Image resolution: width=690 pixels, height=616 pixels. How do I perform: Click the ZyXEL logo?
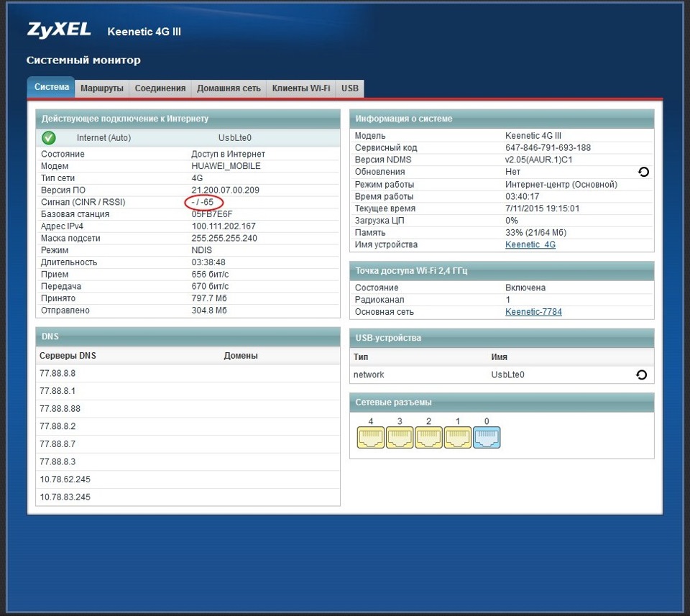[59, 30]
